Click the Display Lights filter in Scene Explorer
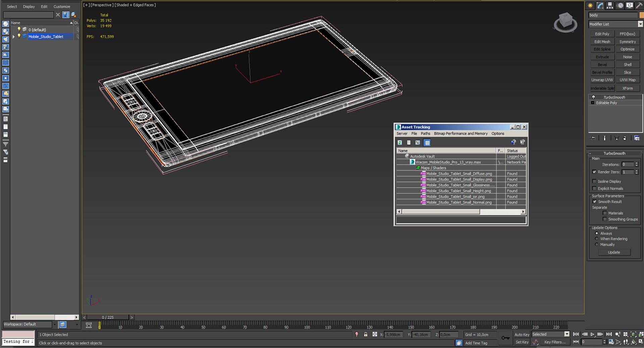Viewport: 644px width, 348px height. [x=6, y=39]
